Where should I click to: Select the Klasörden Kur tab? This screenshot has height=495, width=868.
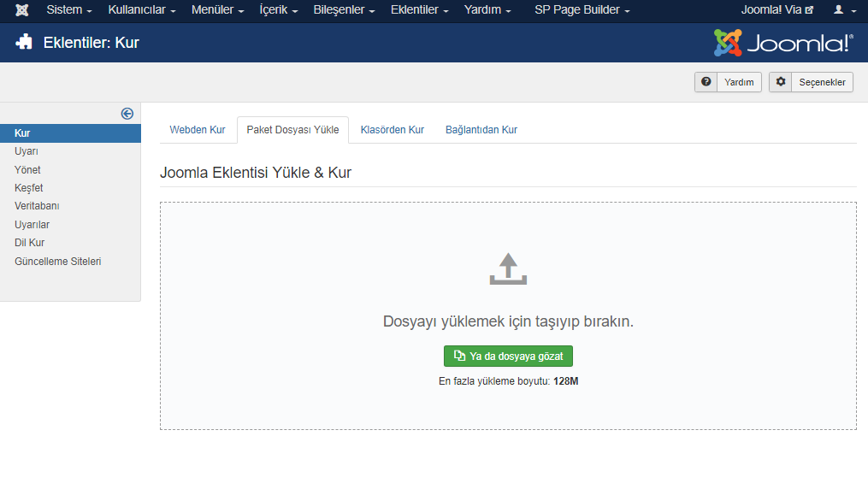pyautogui.click(x=393, y=130)
